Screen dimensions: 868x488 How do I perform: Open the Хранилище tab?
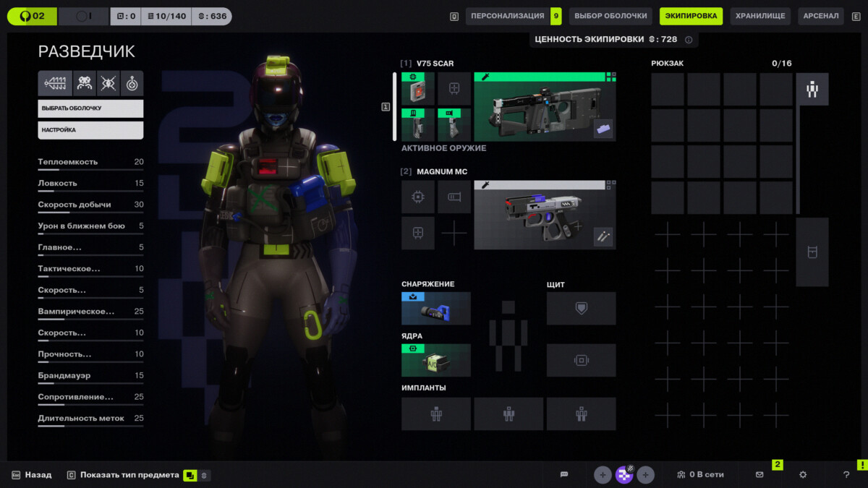tap(760, 16)
